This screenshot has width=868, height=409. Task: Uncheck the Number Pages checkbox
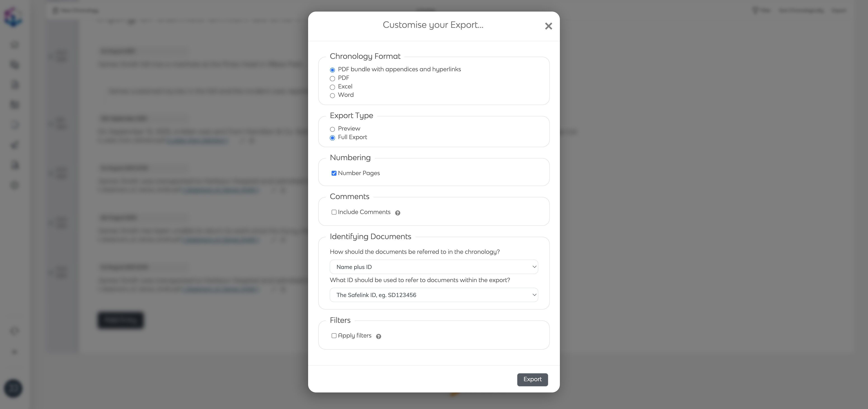tap(334, 173)
